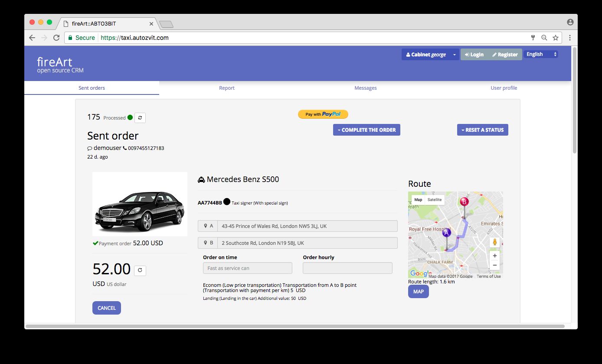
Task: Open the Reset a Status dropdown
Action: coord(482,130)
